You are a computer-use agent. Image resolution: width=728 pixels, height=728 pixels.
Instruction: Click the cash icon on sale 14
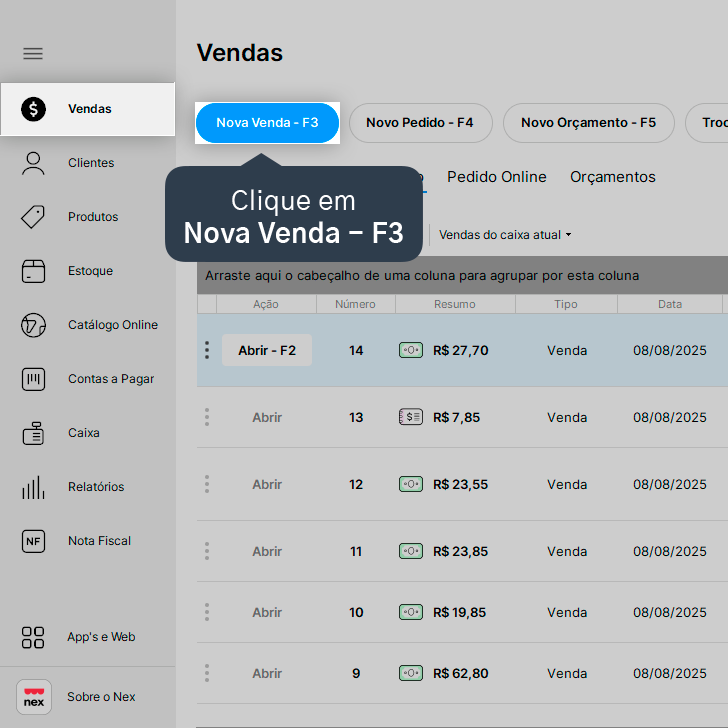coord(411,350)
